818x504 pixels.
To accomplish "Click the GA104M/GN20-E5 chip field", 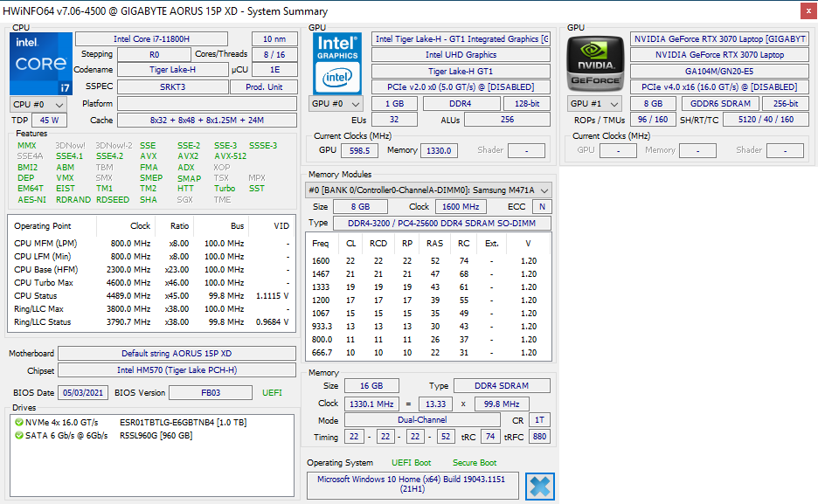I will click(720, 71).
